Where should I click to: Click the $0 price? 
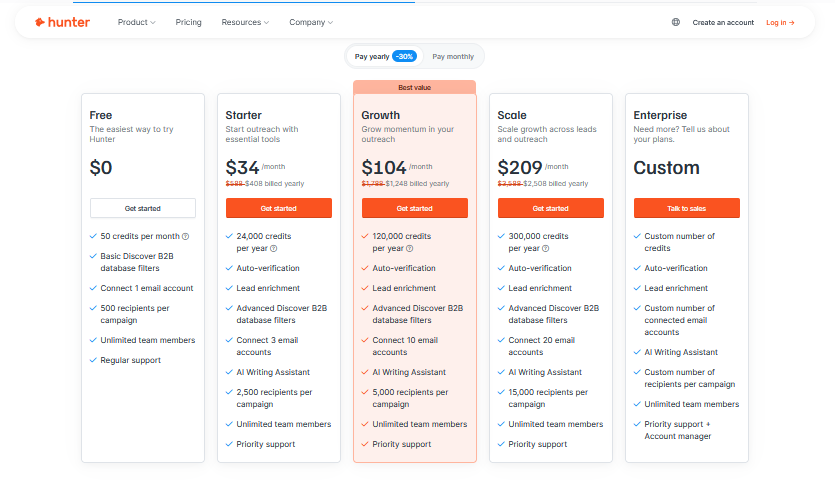pyautogui.click(x=101, y=168)
